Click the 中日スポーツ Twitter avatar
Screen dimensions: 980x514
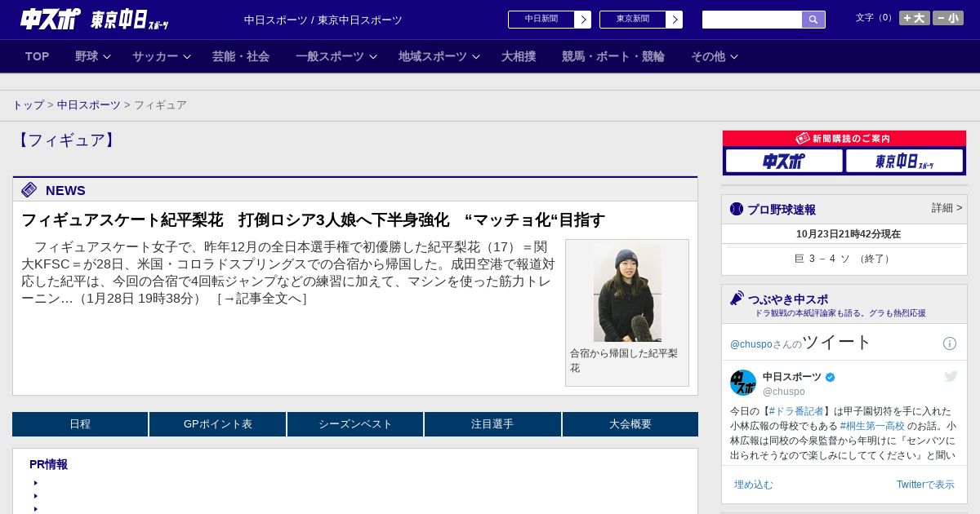[743, 383]
